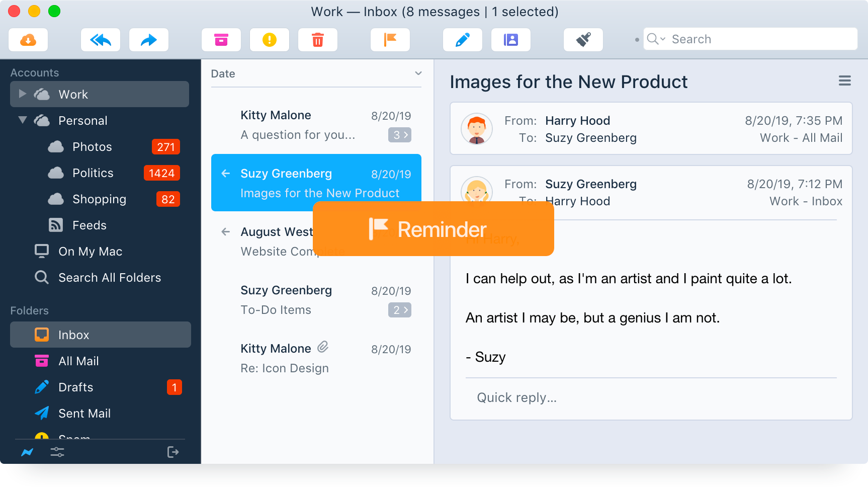Click the statistics icon at bottom left
Image resolution: width=868 pixels, height=489 pixels.
coord(27,452)
